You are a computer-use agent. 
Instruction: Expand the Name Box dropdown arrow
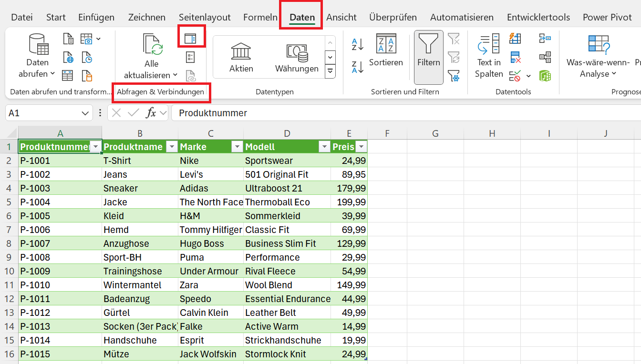pos(85,113)
